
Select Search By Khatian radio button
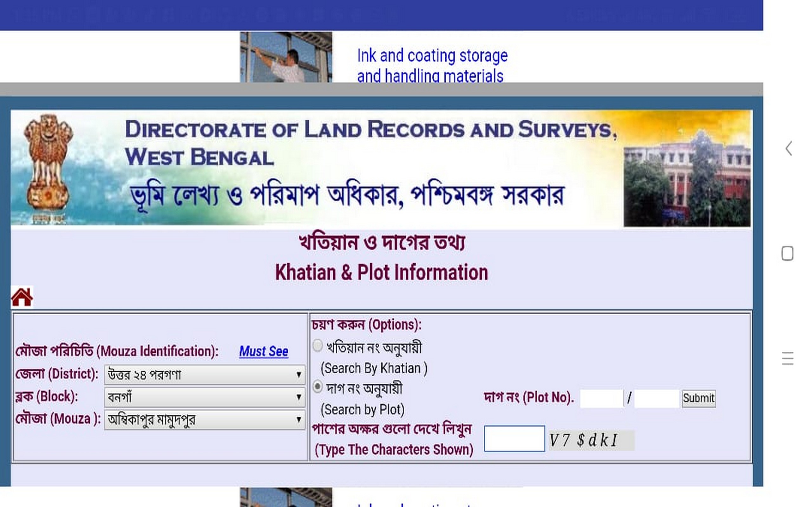[x=318, y=345]
